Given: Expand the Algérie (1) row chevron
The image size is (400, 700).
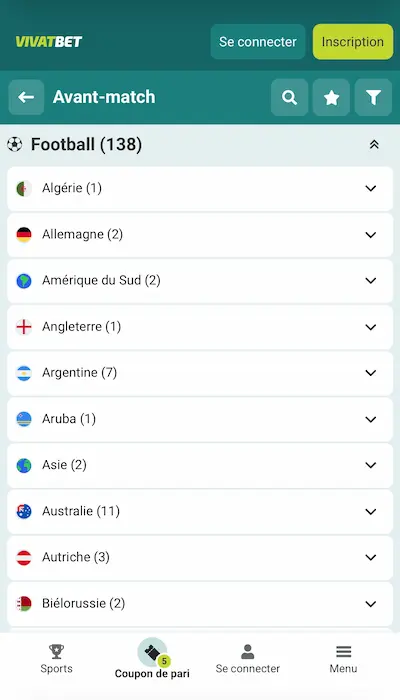Looking at the screenshot, I should point(371,188).
